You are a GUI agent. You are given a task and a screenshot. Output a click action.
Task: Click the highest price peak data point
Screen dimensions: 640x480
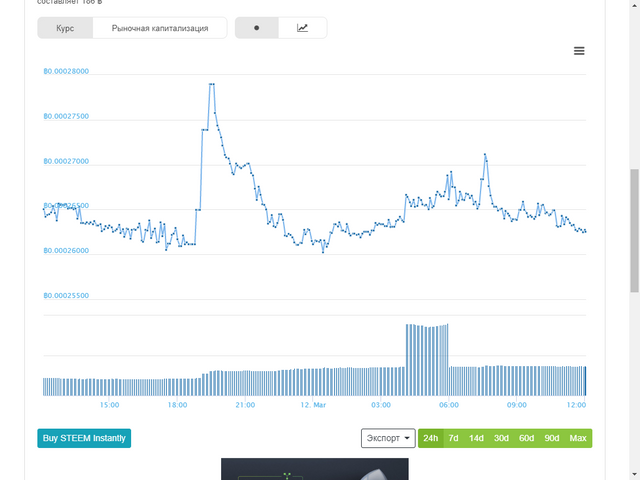212,84
